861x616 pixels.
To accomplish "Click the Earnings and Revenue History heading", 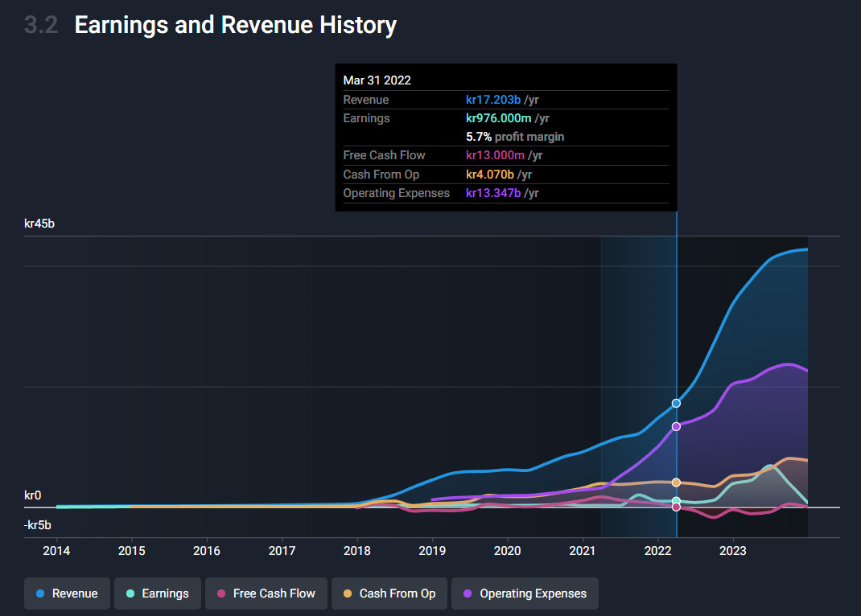I will tap(235, 25).
